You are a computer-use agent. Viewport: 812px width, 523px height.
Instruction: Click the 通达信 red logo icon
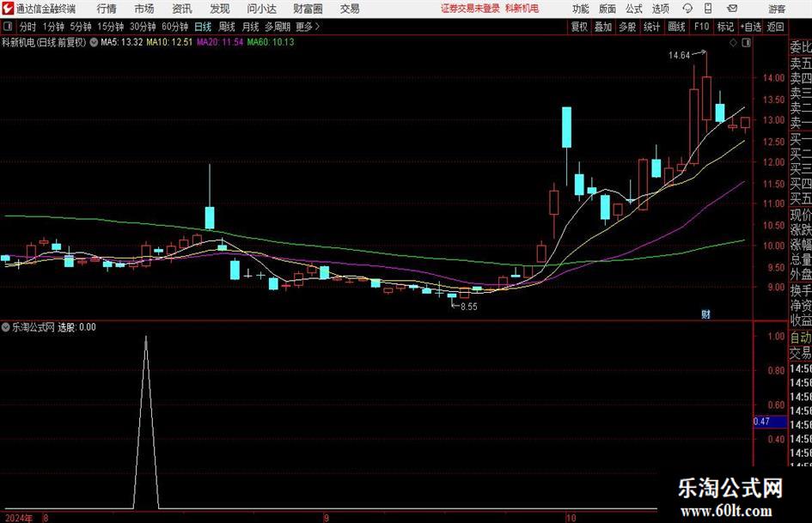click(x=8, y=9)
